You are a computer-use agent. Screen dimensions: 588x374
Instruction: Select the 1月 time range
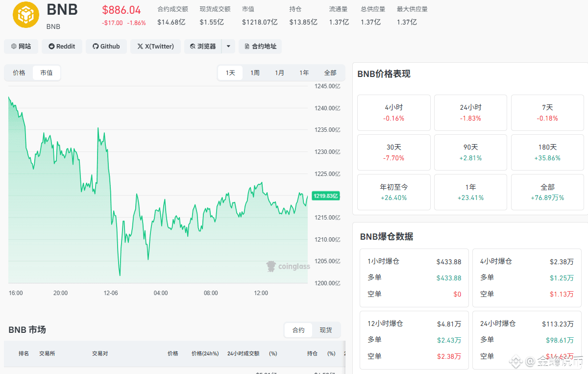[x=279, y=73]
